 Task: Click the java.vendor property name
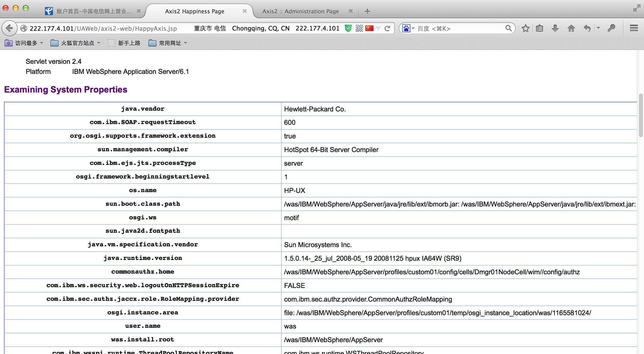pos(143,109)
